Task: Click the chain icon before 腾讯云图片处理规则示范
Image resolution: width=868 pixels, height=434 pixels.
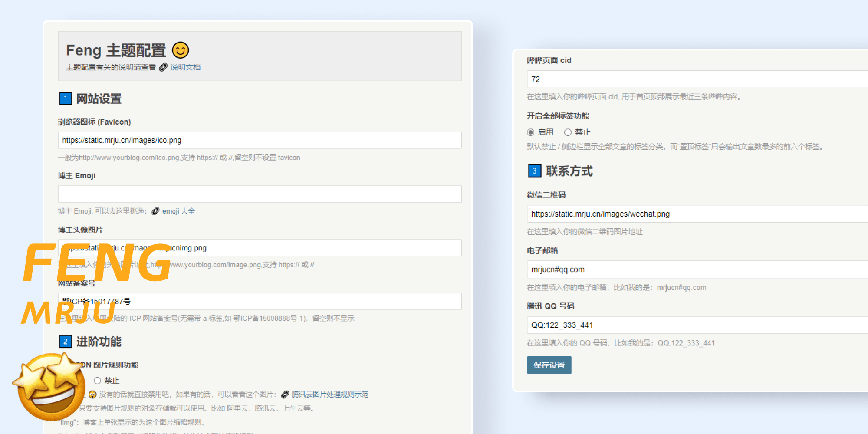Action: pyautogui.click(x=285, y=395)
